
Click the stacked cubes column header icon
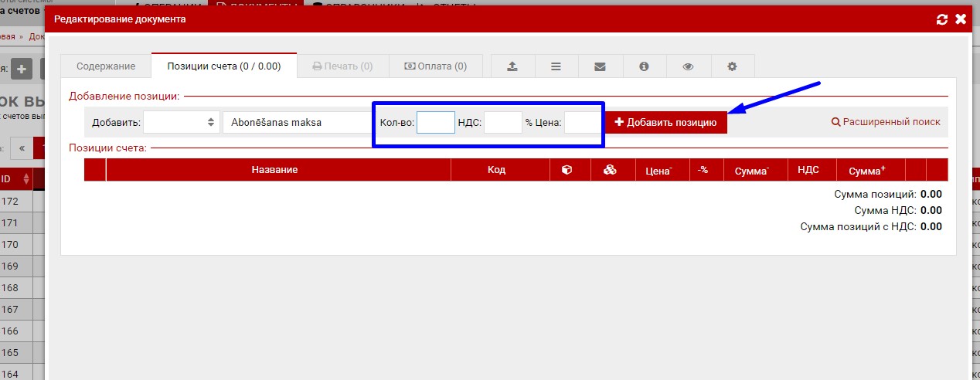[610, 170]
